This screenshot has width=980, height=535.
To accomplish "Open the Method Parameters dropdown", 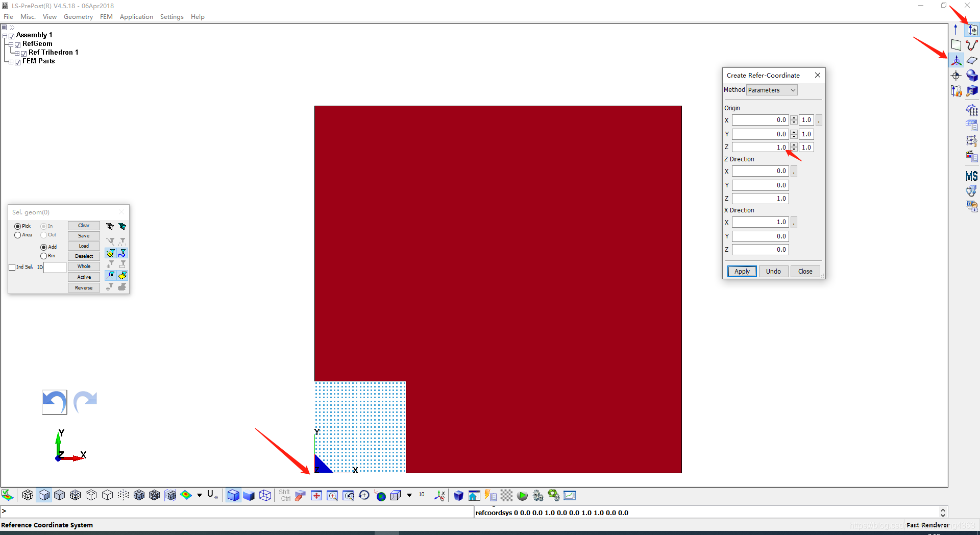I will click(772, 90).
